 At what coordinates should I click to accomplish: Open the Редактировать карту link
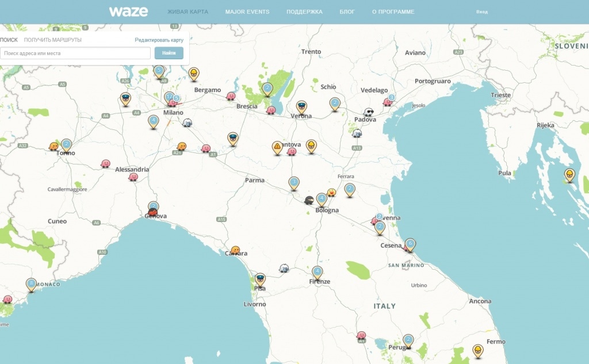pyautogui.click(x=160, y=40)
